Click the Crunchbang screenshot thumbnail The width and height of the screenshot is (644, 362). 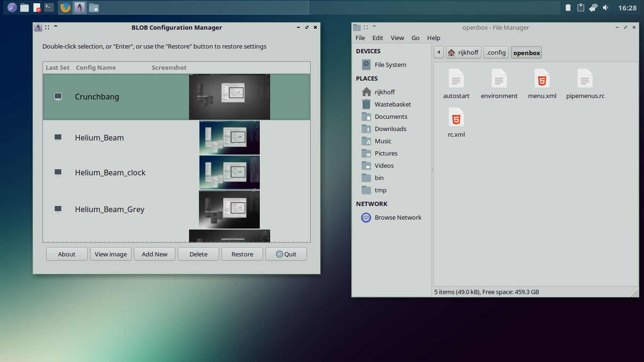click(230, 97)
